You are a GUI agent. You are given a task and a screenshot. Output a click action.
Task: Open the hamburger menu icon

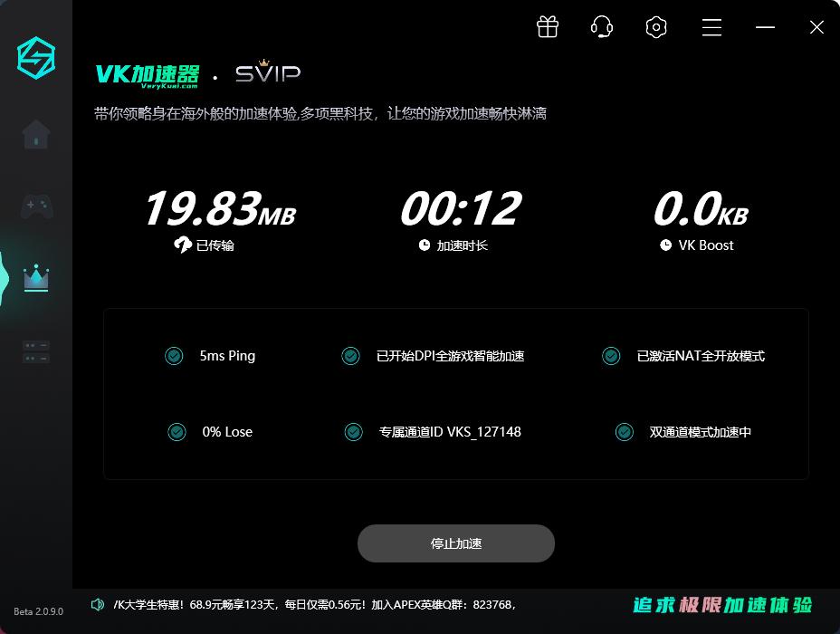tap(711, 27)
